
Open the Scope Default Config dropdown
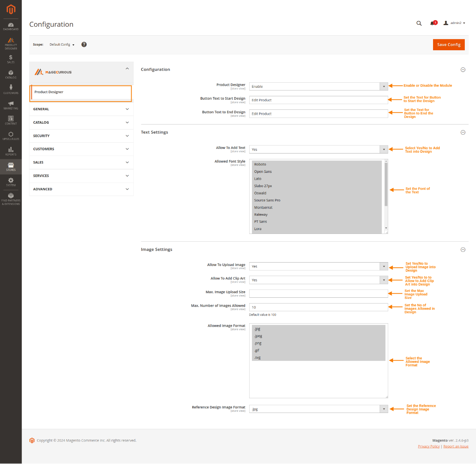click(62, 44)
